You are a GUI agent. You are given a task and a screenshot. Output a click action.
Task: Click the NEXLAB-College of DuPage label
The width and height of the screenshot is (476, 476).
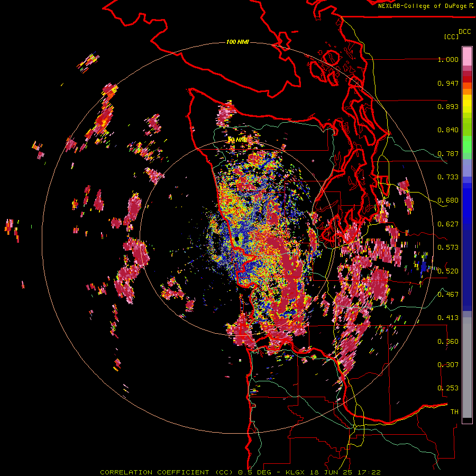tap(423, 6)
